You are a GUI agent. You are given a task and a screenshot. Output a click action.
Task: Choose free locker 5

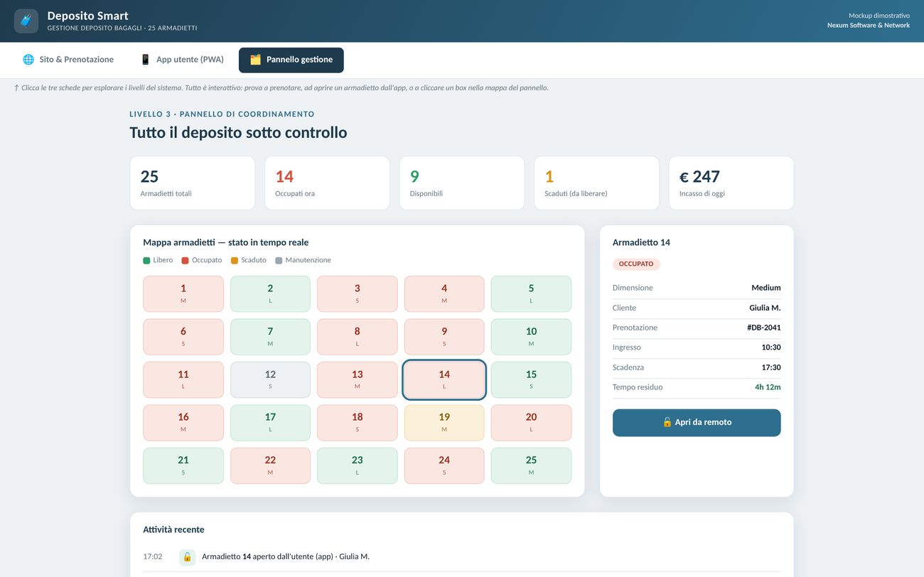click(531, 294)
